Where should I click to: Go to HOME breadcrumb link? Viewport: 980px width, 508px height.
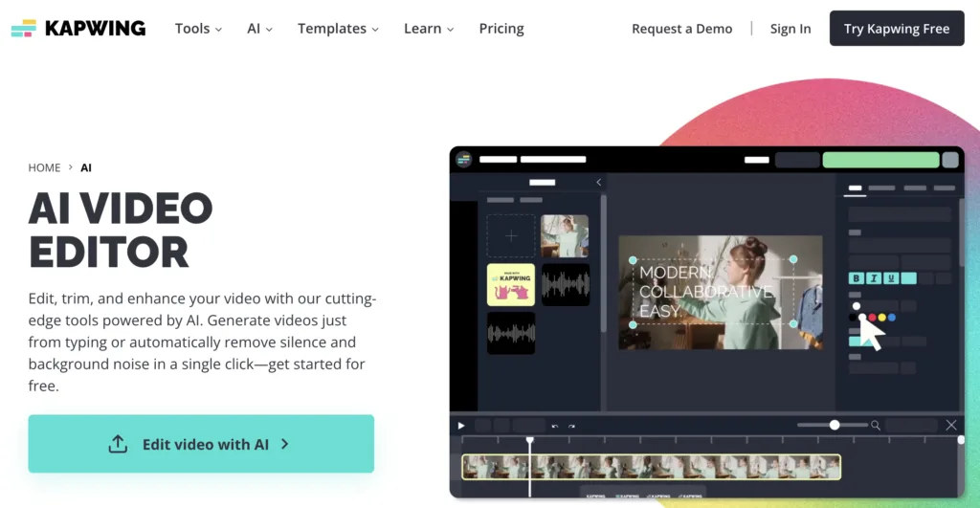(x=44, y=167)
